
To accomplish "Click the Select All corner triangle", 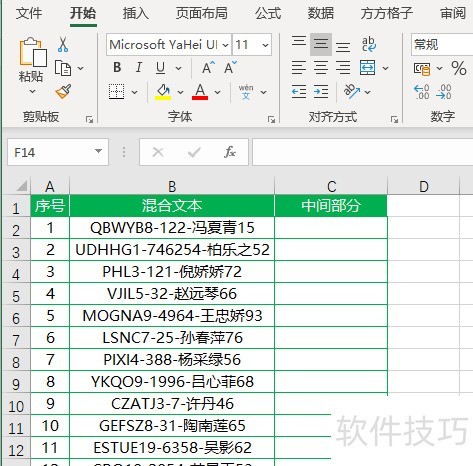I will pos(21,185).
